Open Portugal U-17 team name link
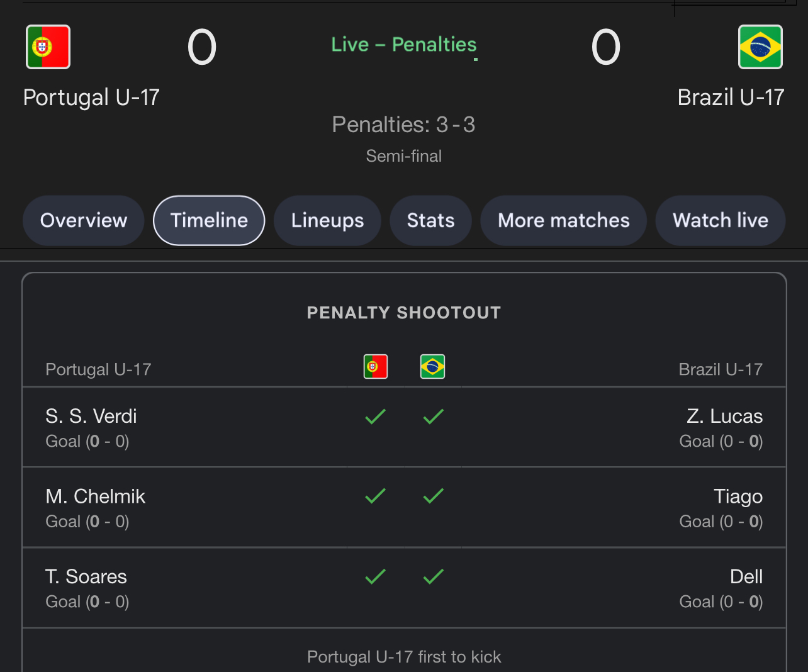The image size is (808, 672). [x=91, y=98]
